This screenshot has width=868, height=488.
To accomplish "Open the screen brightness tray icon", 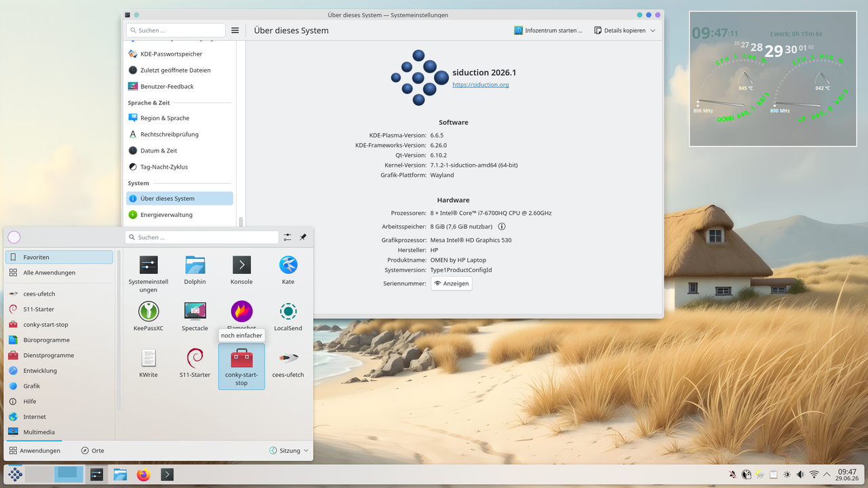I will point(787,474).
